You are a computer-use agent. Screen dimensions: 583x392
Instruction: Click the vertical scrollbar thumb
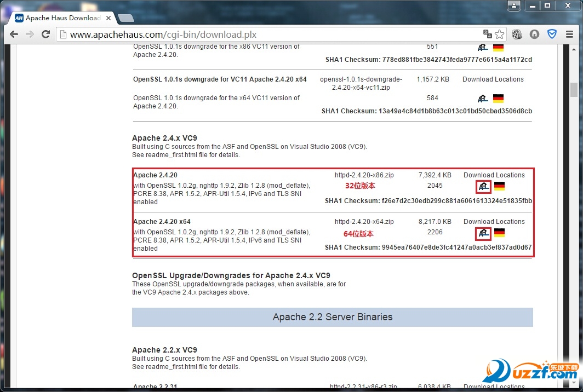point(574,89)
